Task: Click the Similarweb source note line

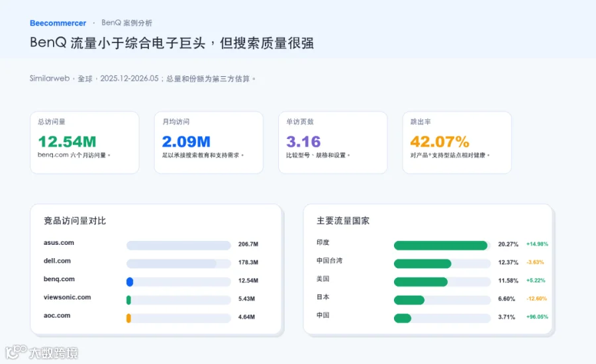Action: point(142,79)
